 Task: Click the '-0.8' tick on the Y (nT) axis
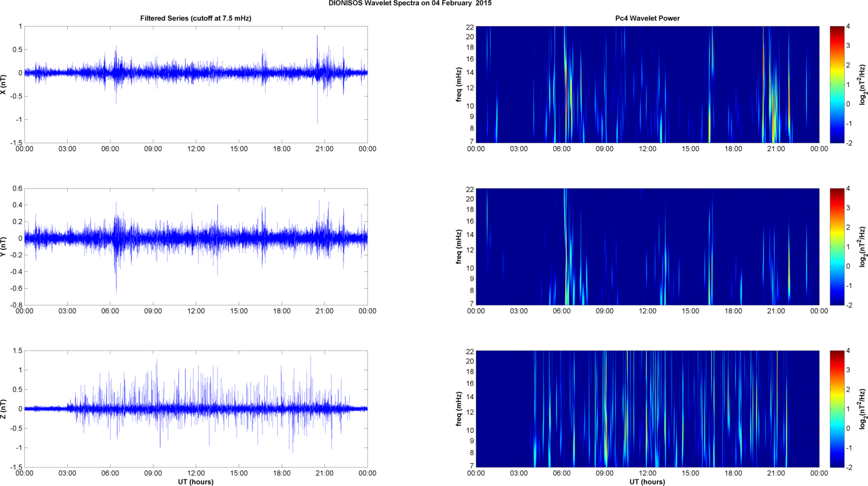coord(16,305)
